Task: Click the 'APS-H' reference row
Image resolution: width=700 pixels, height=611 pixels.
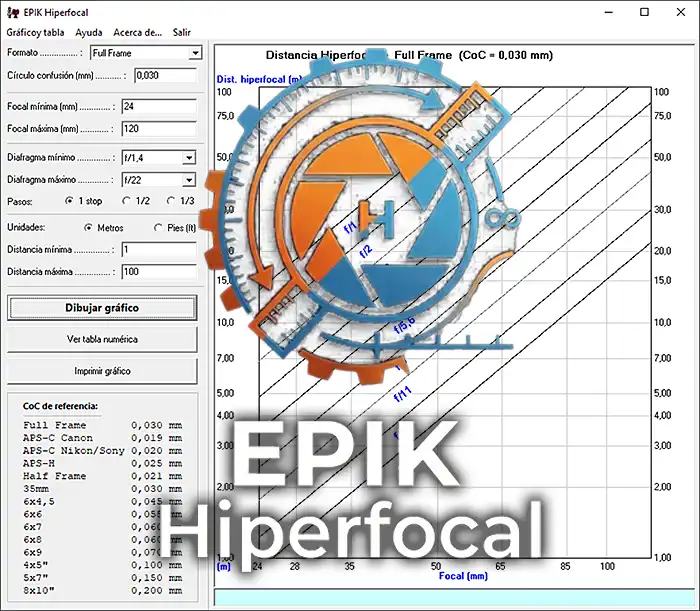Action: [103, 463]
